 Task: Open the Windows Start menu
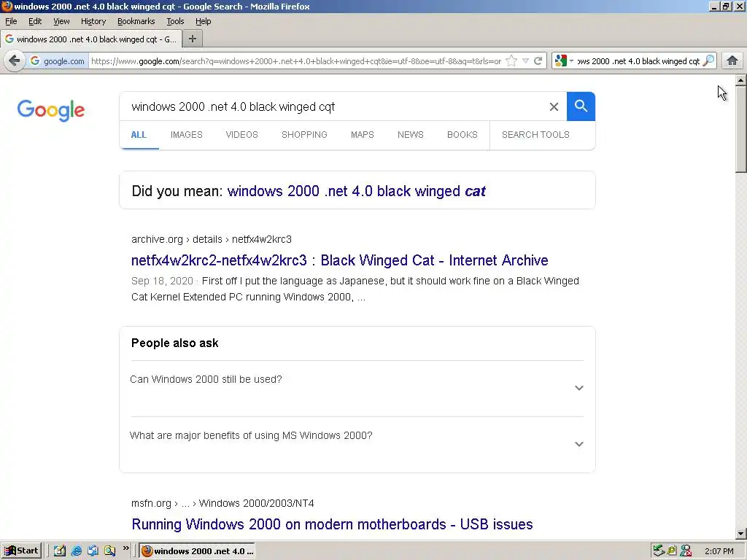pyautogui.click(x=22, y=551)
